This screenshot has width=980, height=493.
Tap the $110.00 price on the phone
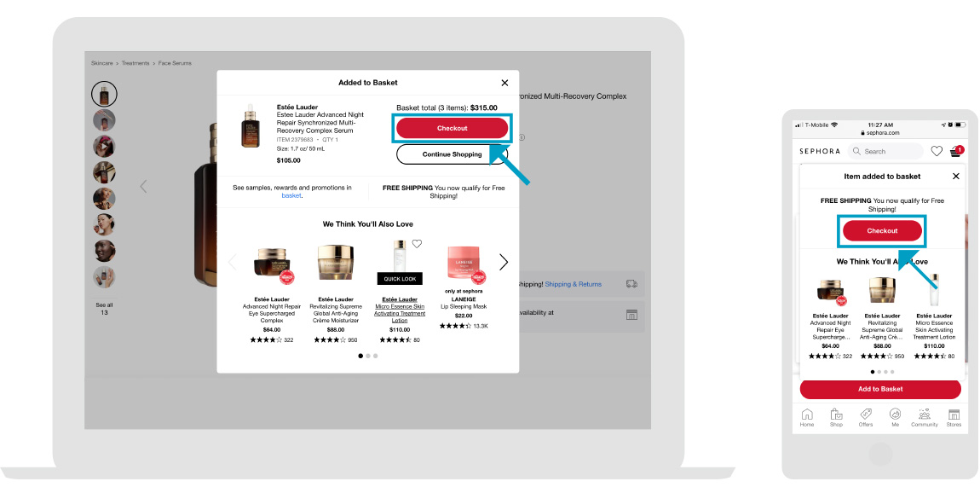934,346
